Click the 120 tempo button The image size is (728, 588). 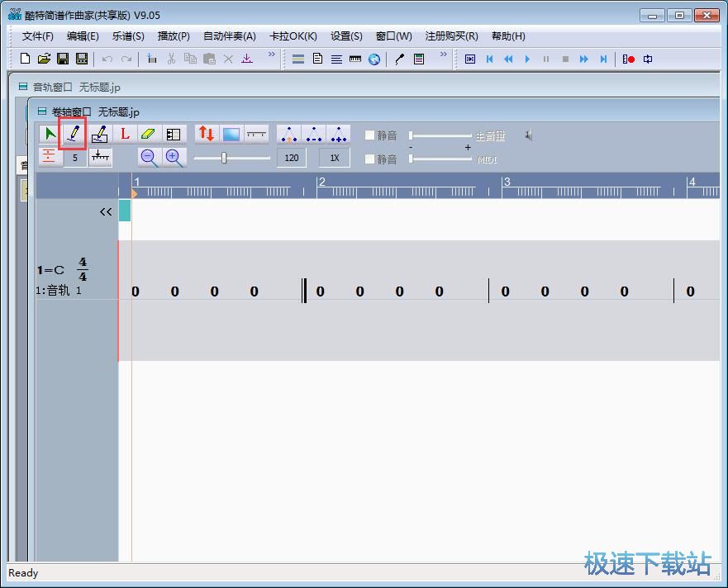click(291, 158)
